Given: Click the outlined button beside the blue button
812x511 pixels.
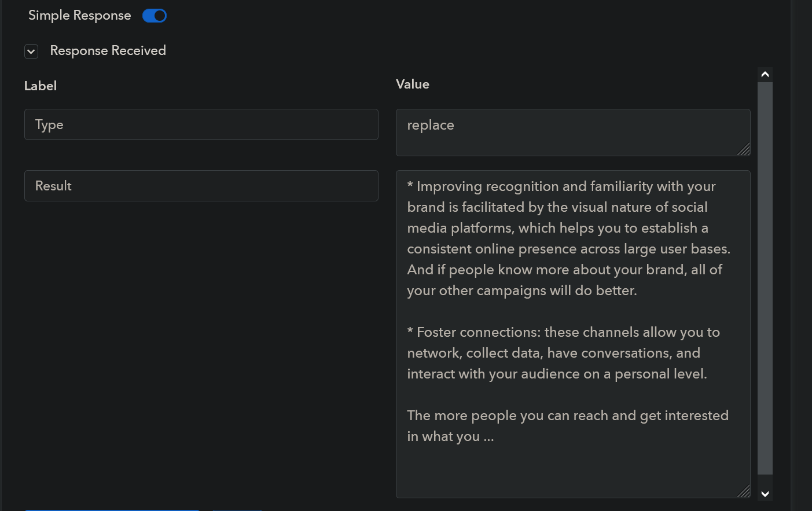Looking at the screenshot, I should click(x=237, y=509).
